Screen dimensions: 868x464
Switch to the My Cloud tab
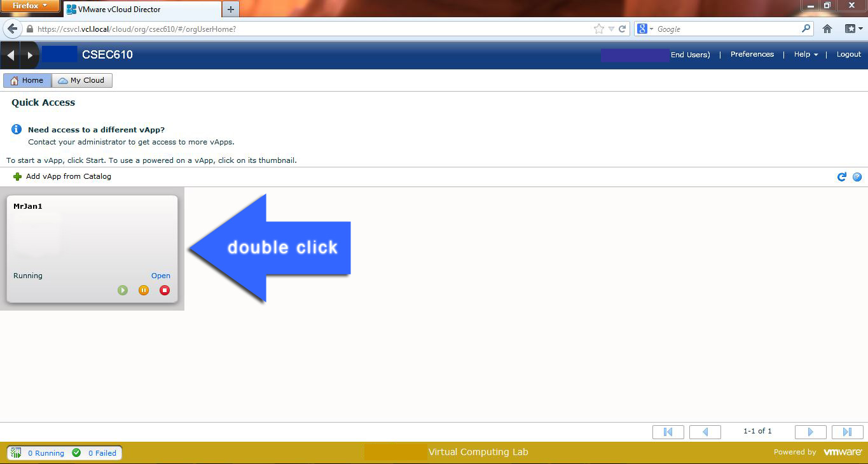tap(82, 80)
